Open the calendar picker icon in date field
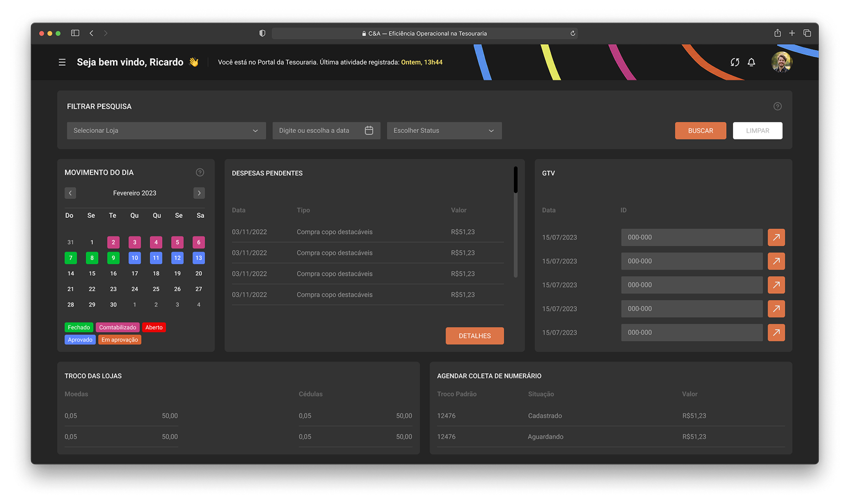 tap(369, 131)
